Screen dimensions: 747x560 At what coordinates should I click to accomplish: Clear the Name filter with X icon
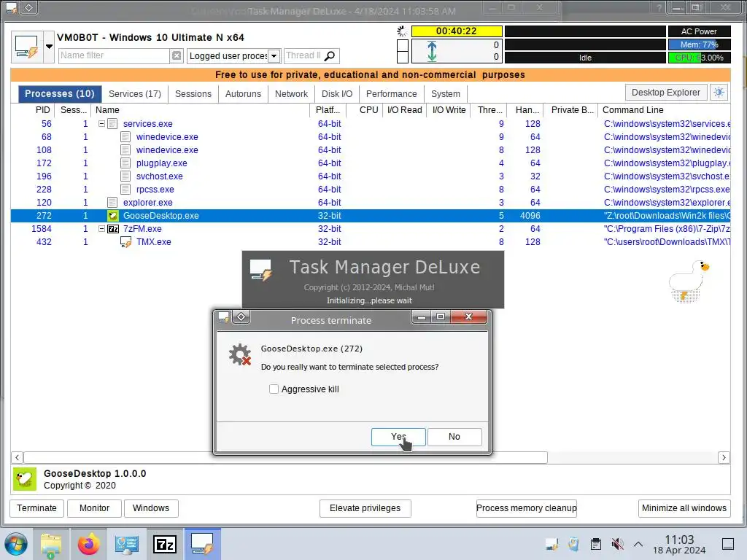[177, 55]
